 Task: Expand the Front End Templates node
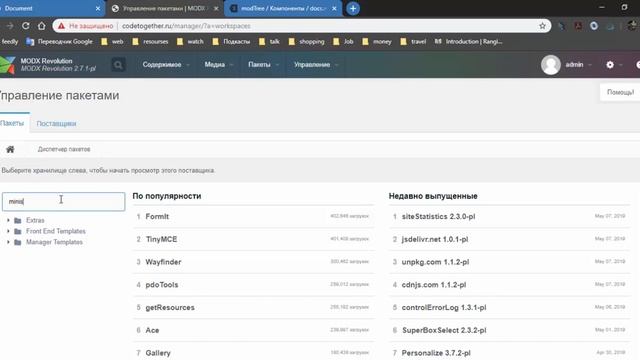pos(8,231)
